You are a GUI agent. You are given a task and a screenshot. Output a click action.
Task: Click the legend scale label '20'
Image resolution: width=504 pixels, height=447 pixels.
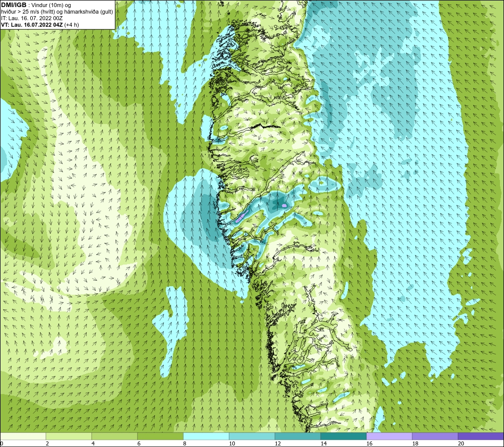click(461, 444)
